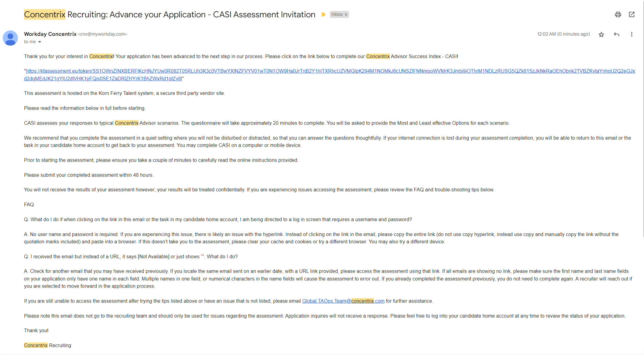Star this Workday Concentrix message
The image size is (644, 355).
point(601,34)
